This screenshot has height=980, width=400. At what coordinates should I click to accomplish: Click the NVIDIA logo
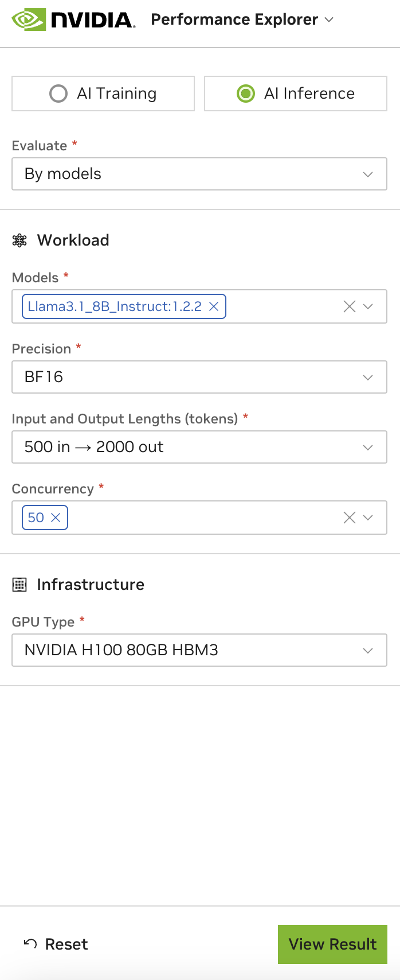pos(73,20)
